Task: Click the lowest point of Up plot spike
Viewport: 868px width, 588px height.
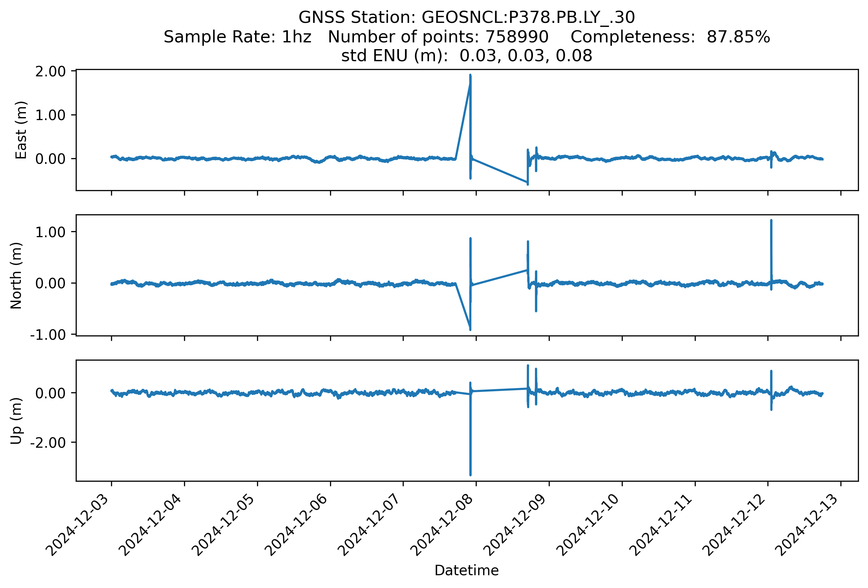Action: point(470,475)
